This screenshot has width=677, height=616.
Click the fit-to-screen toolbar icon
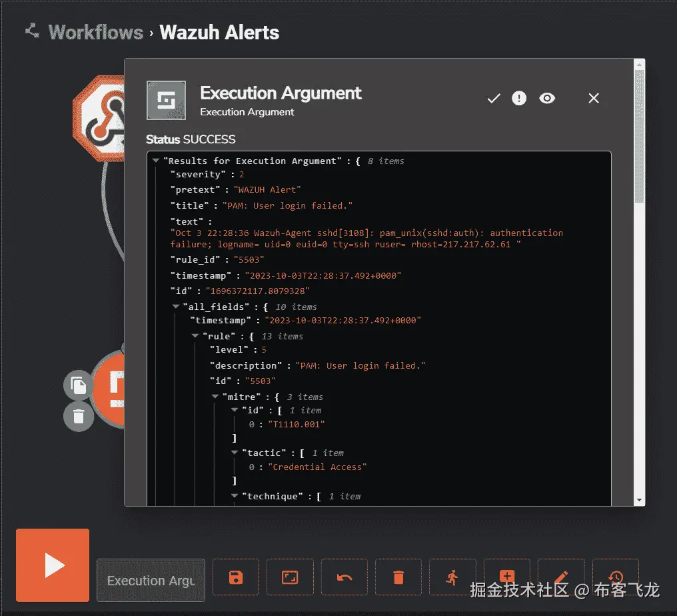click(x=290, y=577)
